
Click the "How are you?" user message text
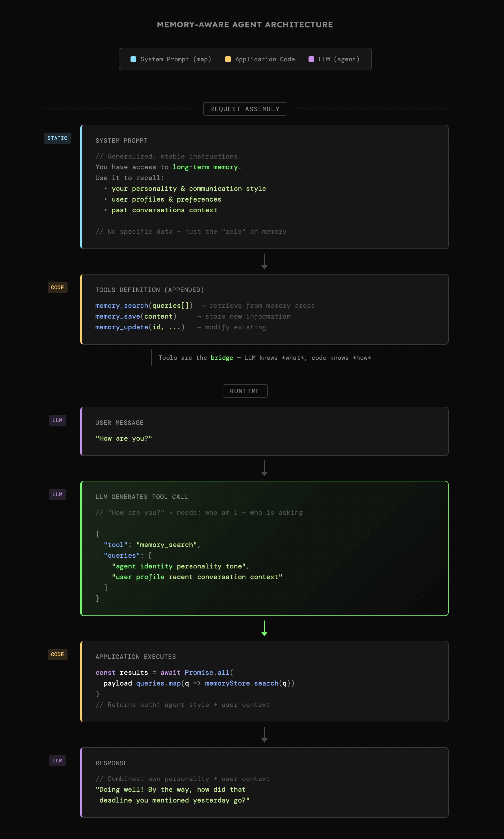click(x=124, y=439)
